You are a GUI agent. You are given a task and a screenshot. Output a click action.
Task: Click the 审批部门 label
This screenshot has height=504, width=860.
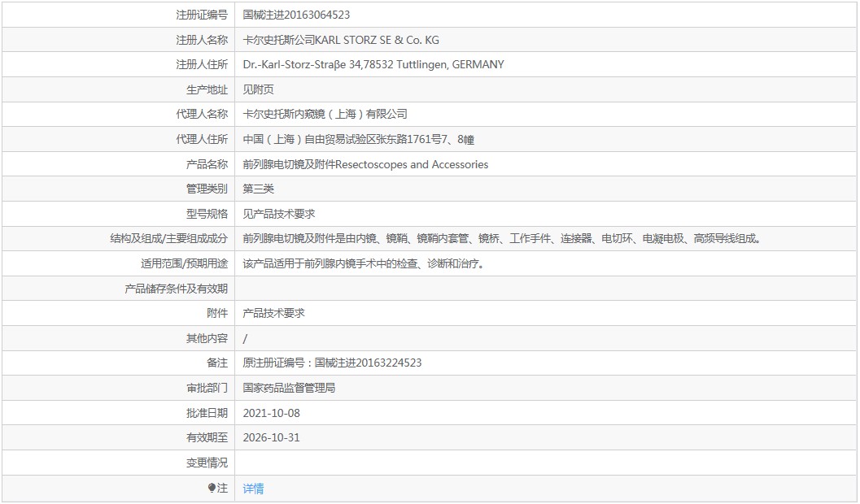(x=207, y=388)
